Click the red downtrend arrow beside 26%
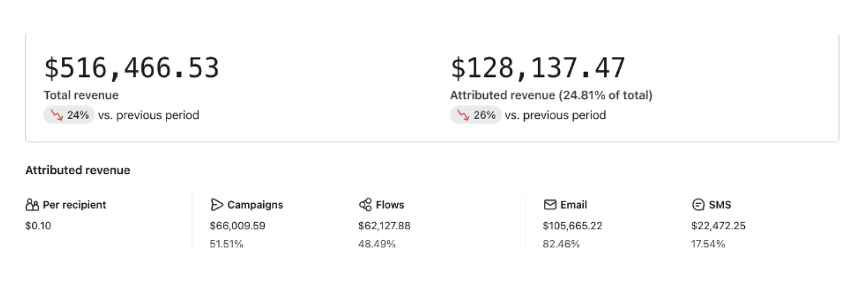This screenshot has width=868, height=293. [x=463, y=115]
